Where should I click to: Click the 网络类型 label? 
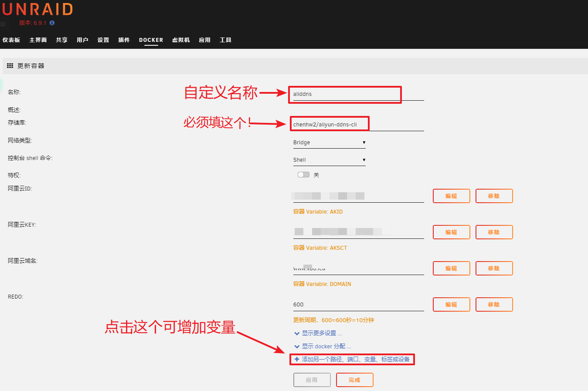click(20, 140)
